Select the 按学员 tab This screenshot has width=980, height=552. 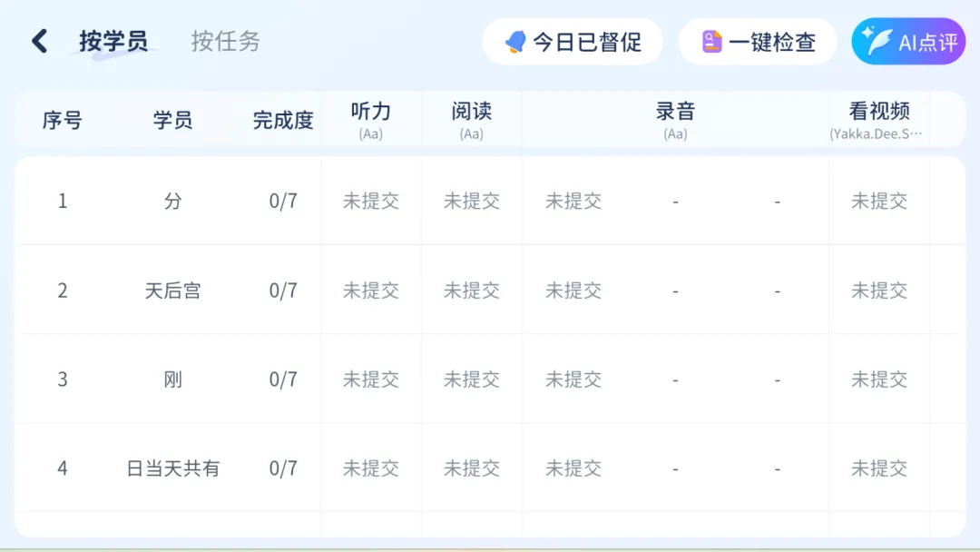coord(113,42)
